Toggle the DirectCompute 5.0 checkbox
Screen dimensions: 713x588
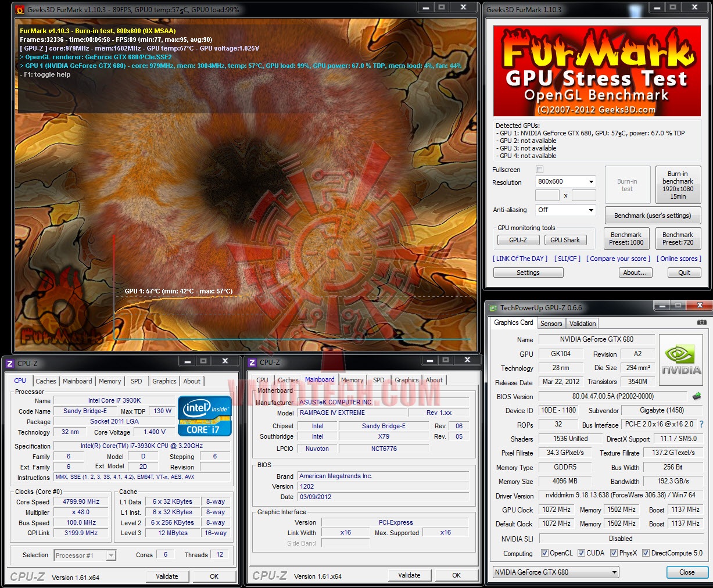click(x=646, y=553)
